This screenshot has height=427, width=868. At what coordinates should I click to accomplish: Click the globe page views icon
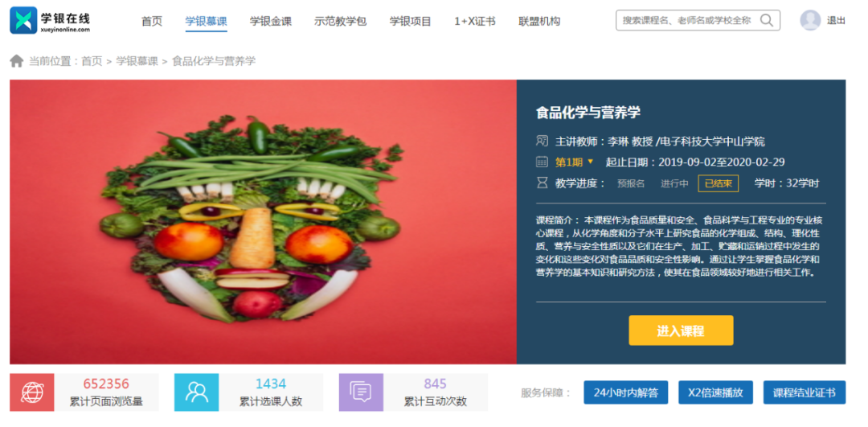click(x=31, y=392)
